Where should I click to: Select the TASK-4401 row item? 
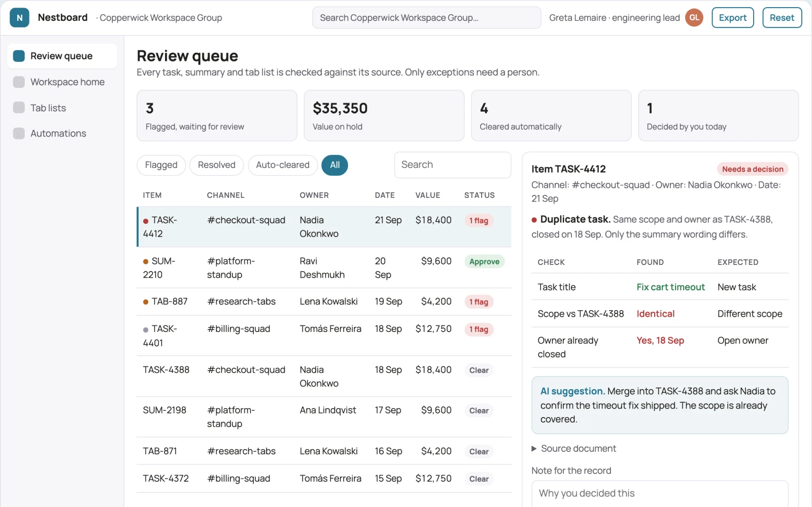tap(324, 335)
